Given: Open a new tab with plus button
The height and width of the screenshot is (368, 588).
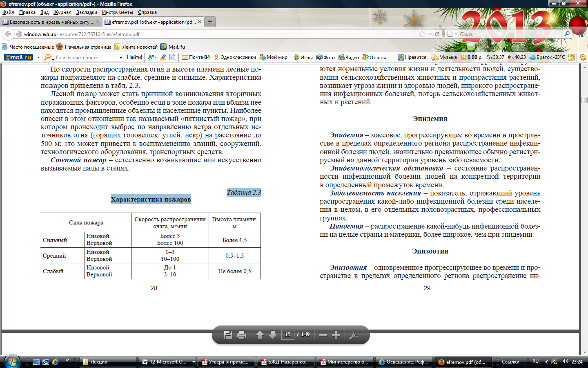Looking at the screenshot, I should pos(210,22).
